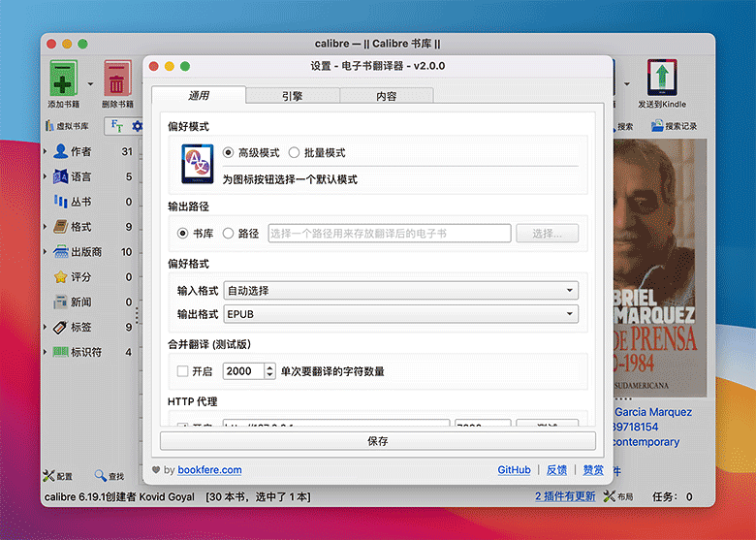This screenshot has height=540, width=756.
Task: Expand the Languages (语言) tree node
Action: [46, 176]
